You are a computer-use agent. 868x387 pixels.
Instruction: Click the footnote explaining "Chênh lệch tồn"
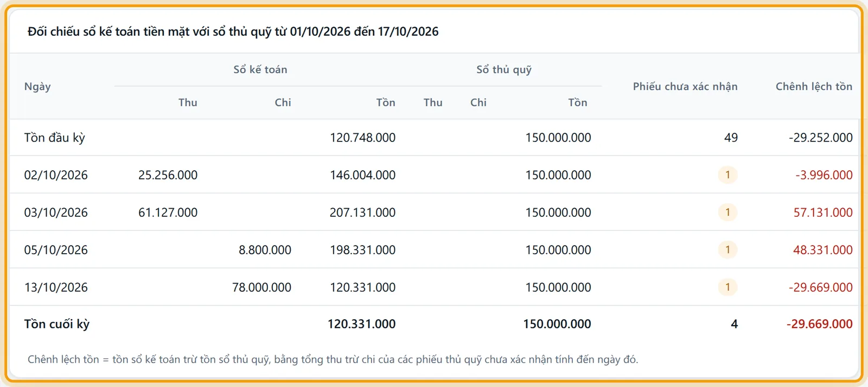tap(333, 359)
